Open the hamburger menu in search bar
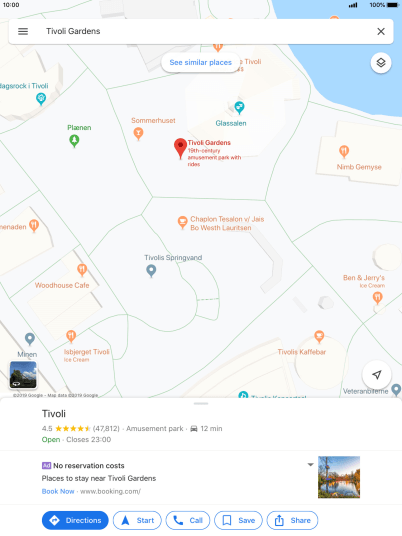402x536 pixels. tap(23, 31)
